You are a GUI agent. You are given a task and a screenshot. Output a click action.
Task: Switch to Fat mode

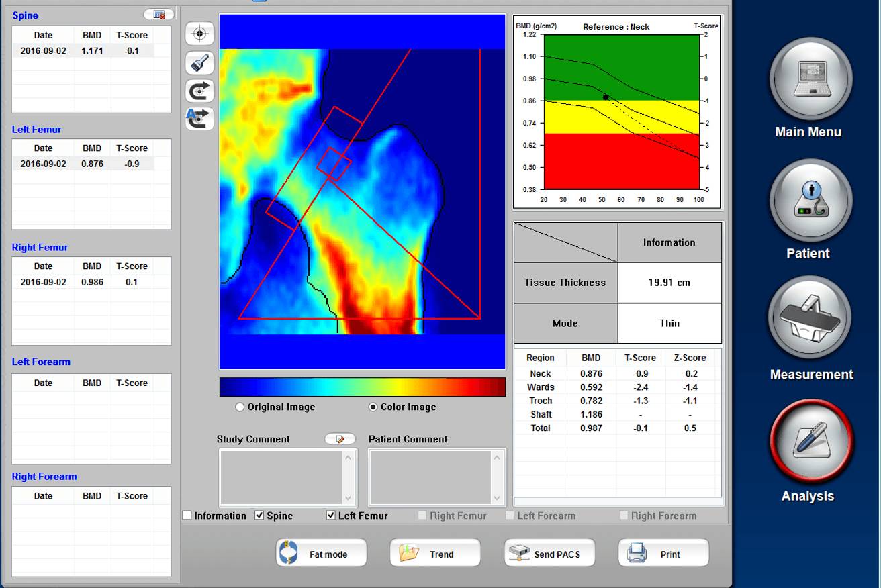(x=322, y=553)
